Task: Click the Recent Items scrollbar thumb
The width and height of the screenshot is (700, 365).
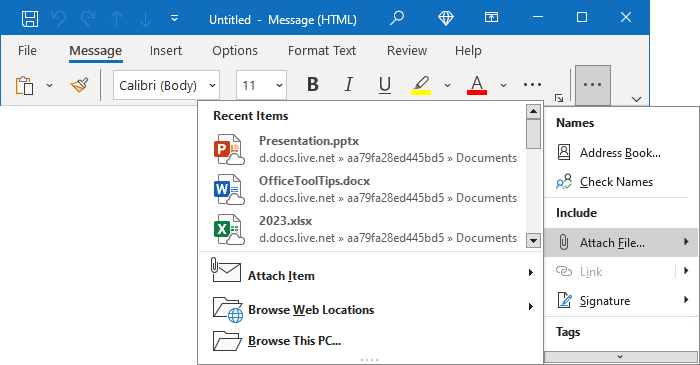Action: [533, 134]
